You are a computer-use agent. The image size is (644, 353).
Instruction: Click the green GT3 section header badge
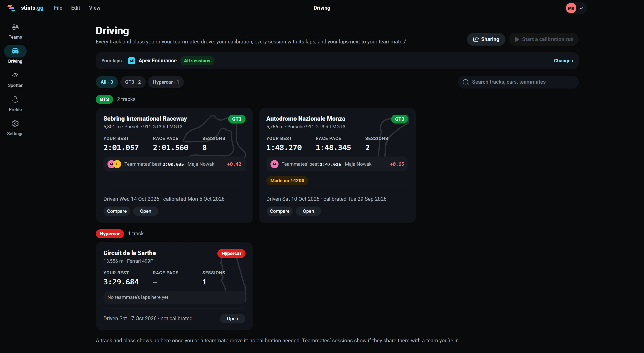(104, 99)
